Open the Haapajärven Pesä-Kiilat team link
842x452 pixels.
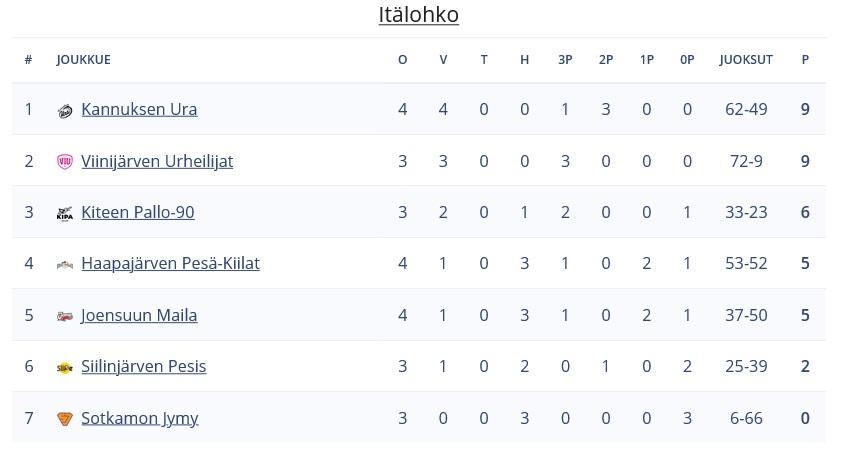click(x=170, y=264)
